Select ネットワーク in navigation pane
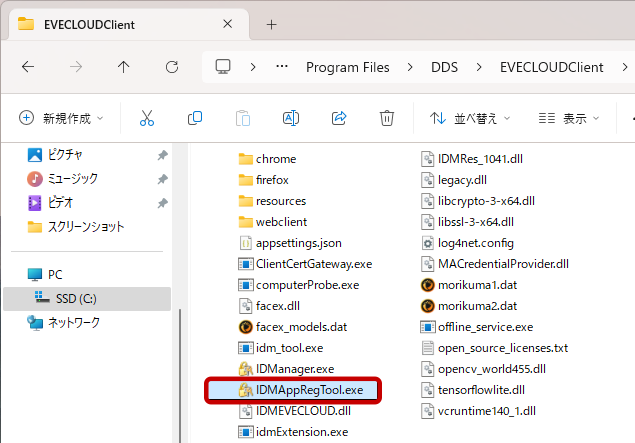Viewport: 635px width, 443px height. 74,322
